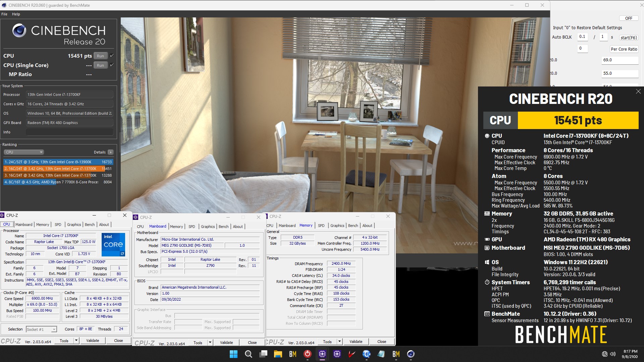Open the Windows Start menu
The width and height of the screenshot is (644, 362).
[x=233, y=354]
